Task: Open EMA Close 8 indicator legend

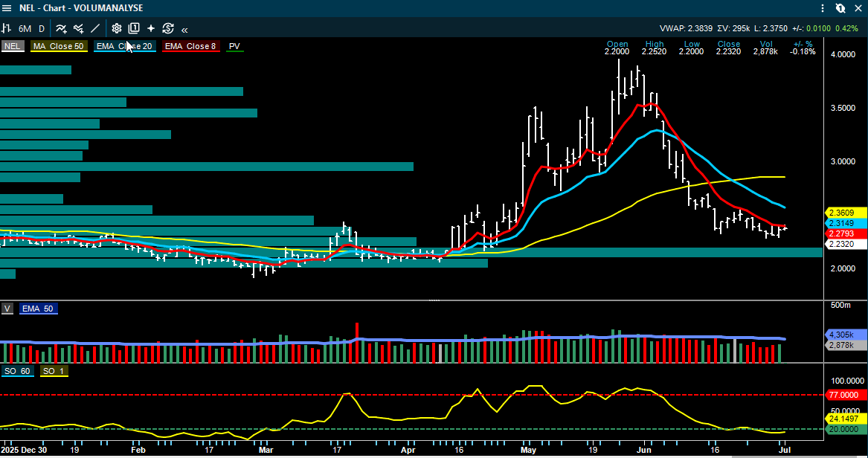Action: (191, 46)
